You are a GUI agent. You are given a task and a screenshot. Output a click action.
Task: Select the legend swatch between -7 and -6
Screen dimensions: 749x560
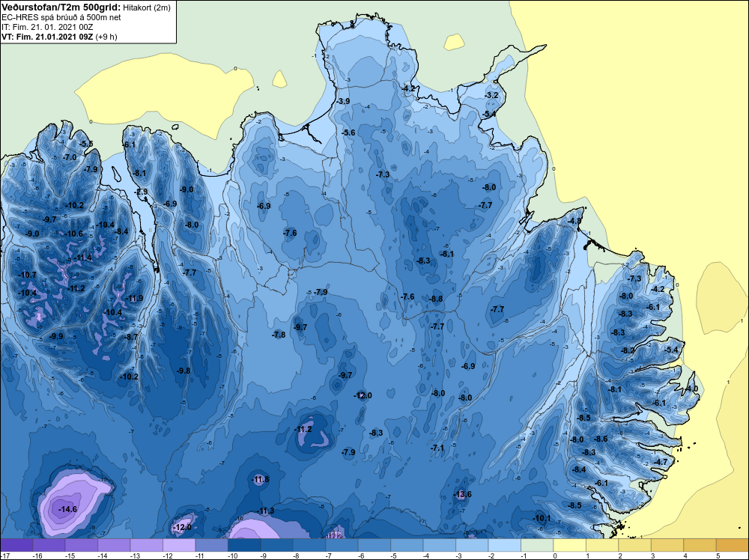(x=342, y=545)
